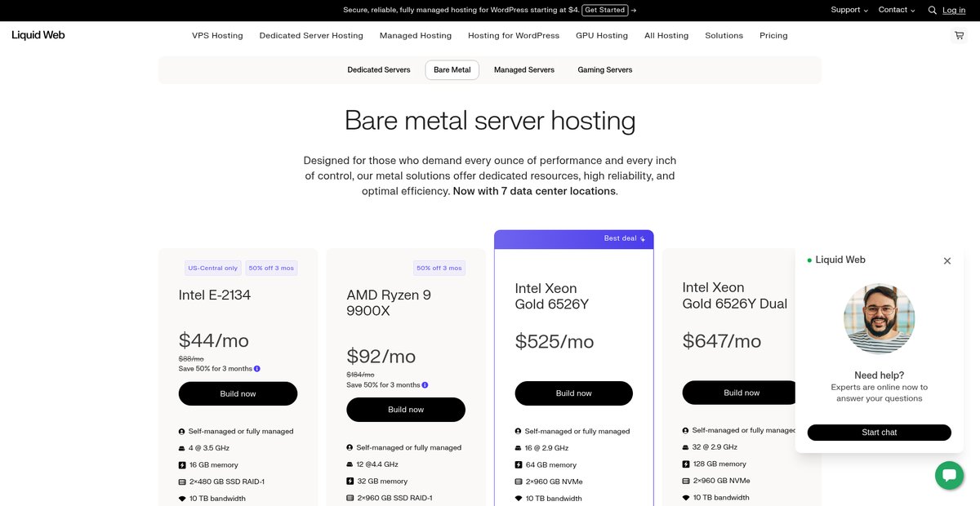980x506 pixels.
Task: Open Hosting for WordPress menu
Action: [514, 36]
